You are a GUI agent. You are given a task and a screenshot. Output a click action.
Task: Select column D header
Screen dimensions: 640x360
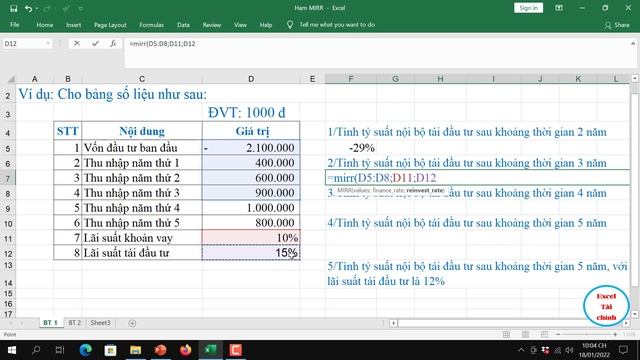(x=251, y=79)
